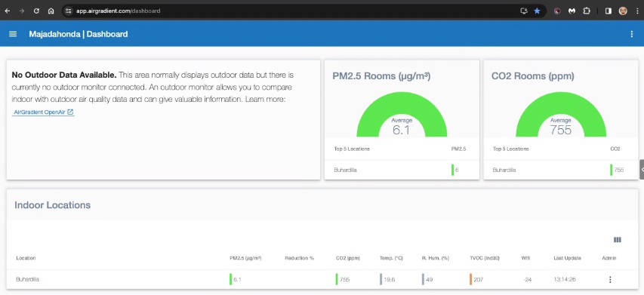The height and width of the screenshot is (295, 644).
Task: Sort by the Reduction % column header
Action: click(300, 258)
